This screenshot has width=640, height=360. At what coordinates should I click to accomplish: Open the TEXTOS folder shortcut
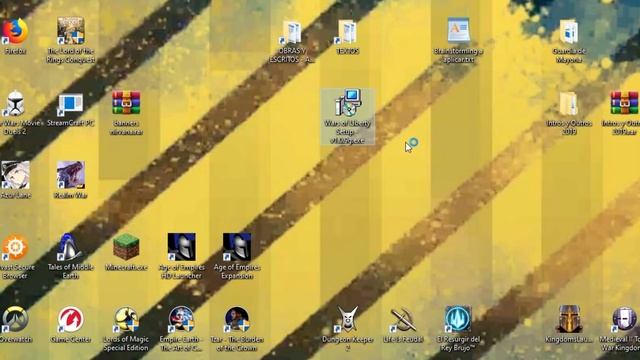347,32
